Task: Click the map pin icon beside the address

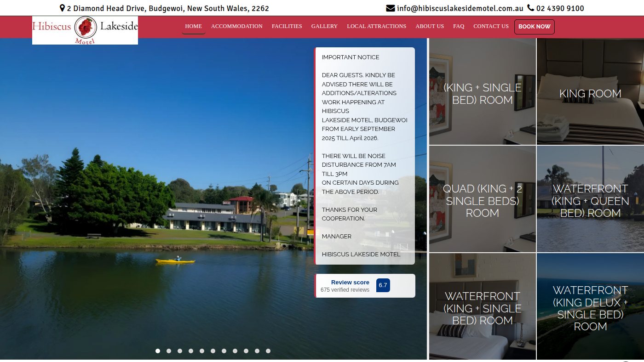Action: 63,8
